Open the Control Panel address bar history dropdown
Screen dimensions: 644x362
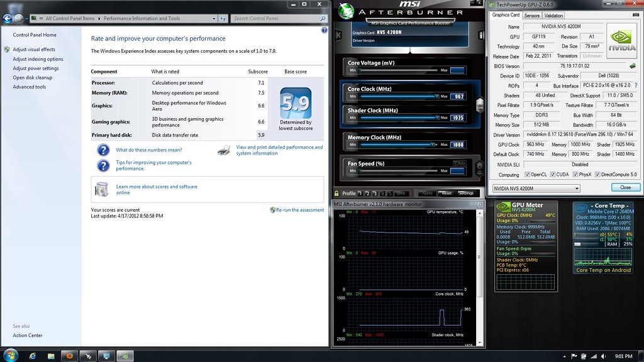tap(214, 18)
